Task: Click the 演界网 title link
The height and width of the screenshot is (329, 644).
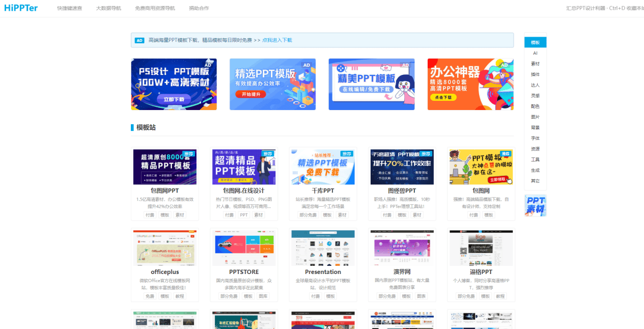Action: pos(402,272)
